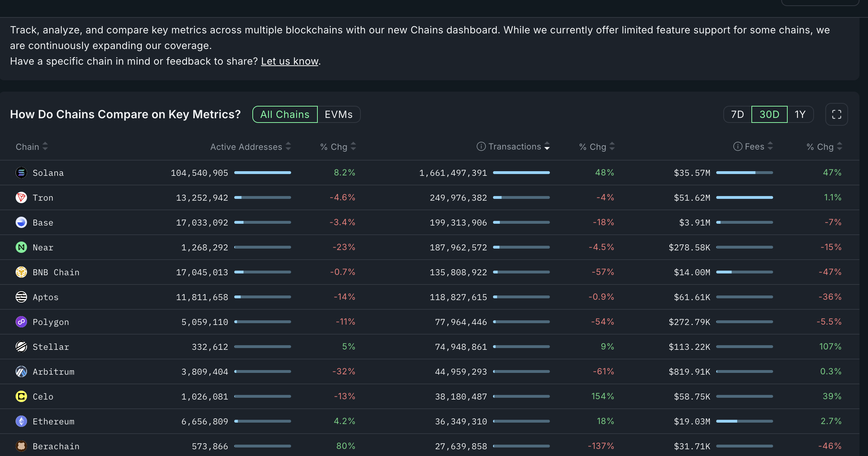Open the fullscreen expand icon for the table
Screen dimensions: 868x456
tap(836, 114)
